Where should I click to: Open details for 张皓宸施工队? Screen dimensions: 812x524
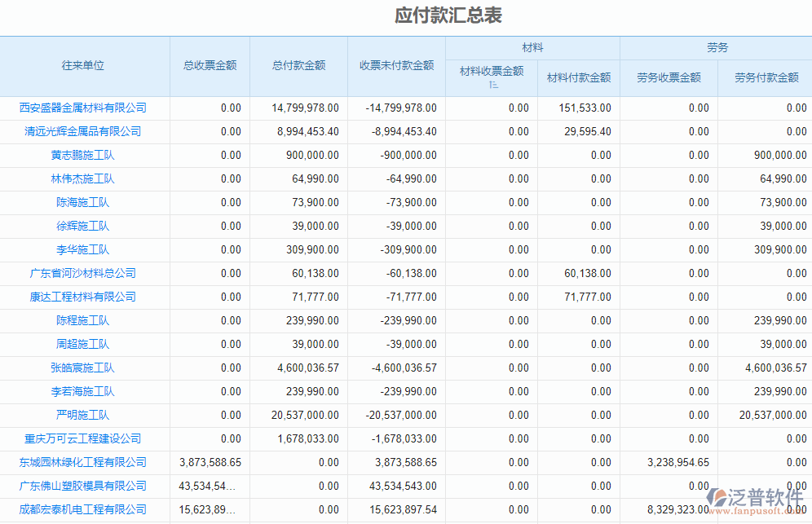point(85,368)
